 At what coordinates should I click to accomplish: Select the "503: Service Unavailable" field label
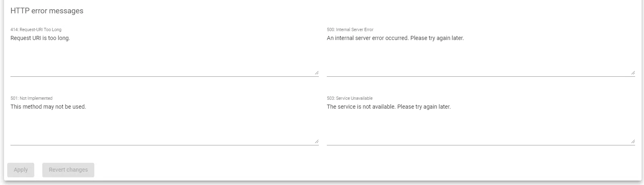click(x=349, y=98)
